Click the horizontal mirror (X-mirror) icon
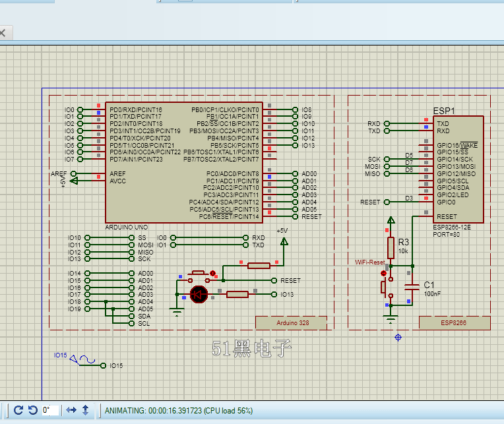 point(71,410)
